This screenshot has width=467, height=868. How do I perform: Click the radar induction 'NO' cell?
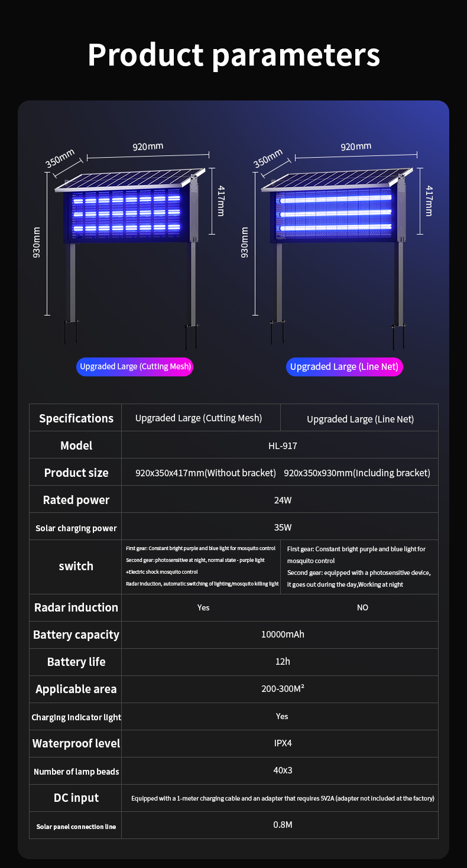point(362,607)
